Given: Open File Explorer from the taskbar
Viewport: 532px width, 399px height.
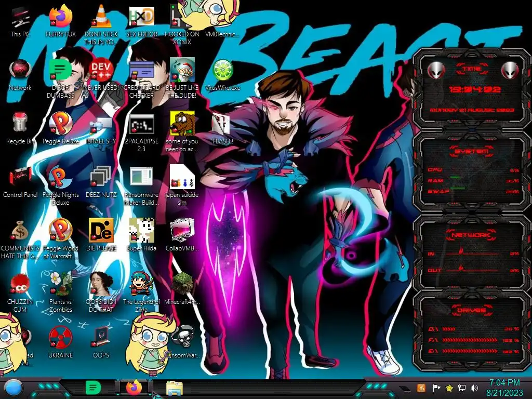Looking at the screenshot, I should point(175,388).
